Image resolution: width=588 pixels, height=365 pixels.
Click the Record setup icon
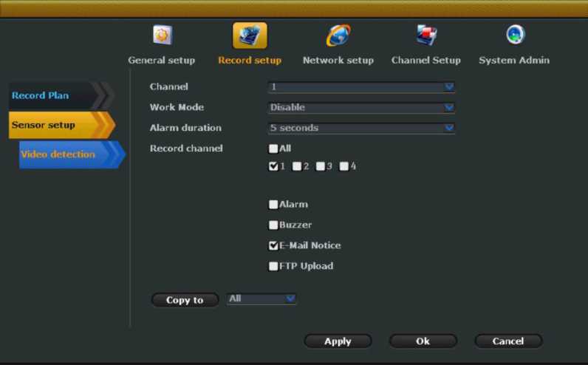point(250,35)
